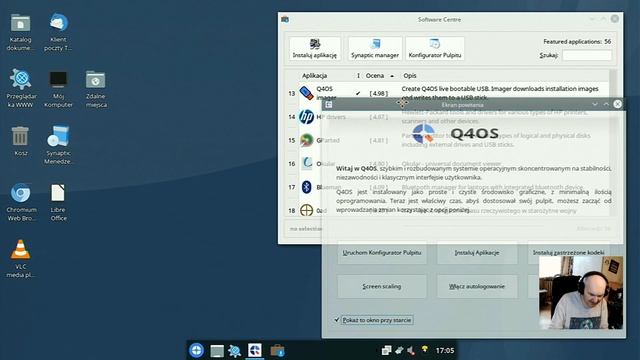Click the Screen scaling button
640x360 pixels.
[x=382, y=286]
